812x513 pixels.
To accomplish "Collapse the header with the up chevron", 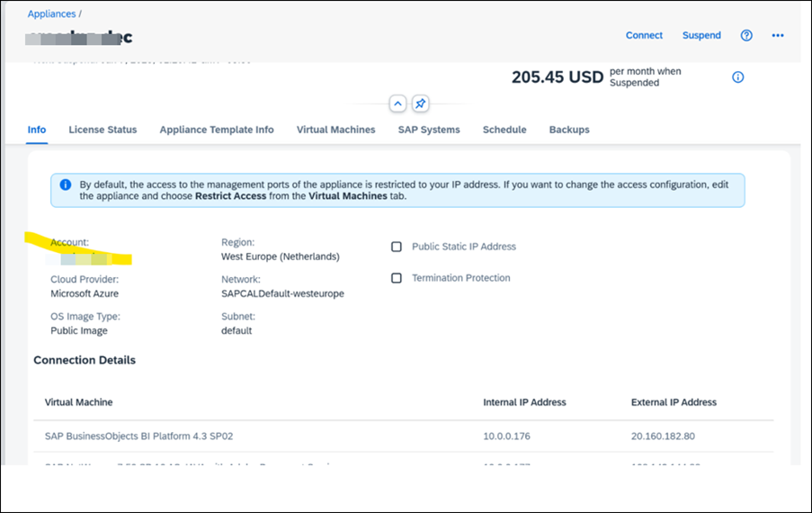I will [397, 103].
